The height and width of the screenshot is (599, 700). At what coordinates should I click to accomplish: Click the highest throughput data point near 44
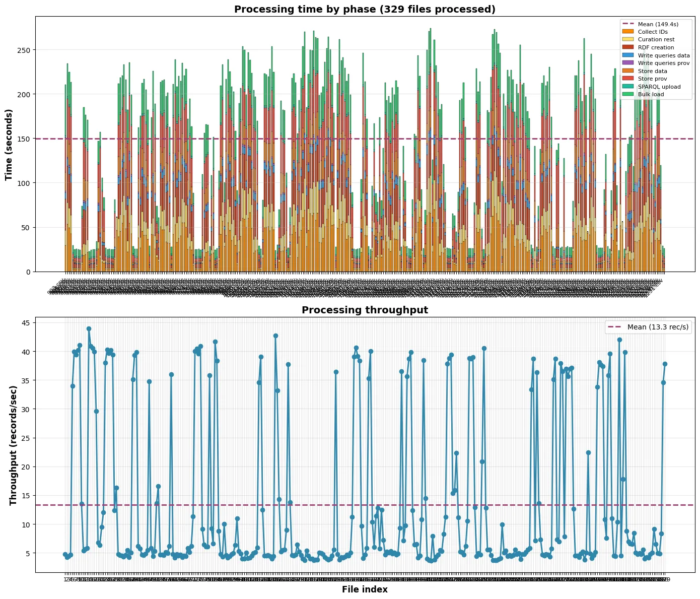tap(89, 328)
